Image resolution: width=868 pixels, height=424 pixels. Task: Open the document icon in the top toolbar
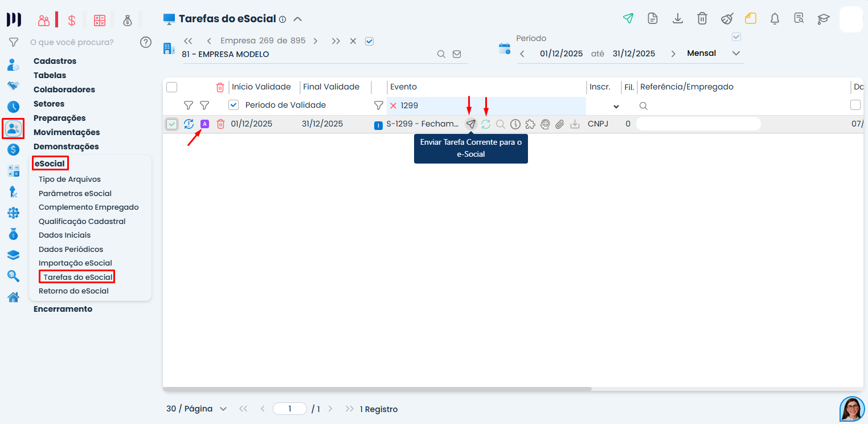click(653, 18)
